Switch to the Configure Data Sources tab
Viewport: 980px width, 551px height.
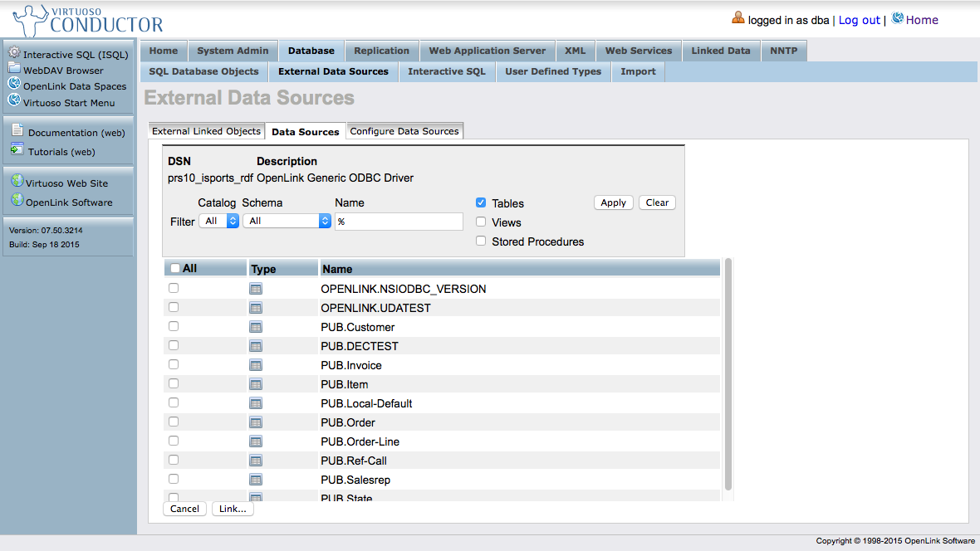pos(404,131)
